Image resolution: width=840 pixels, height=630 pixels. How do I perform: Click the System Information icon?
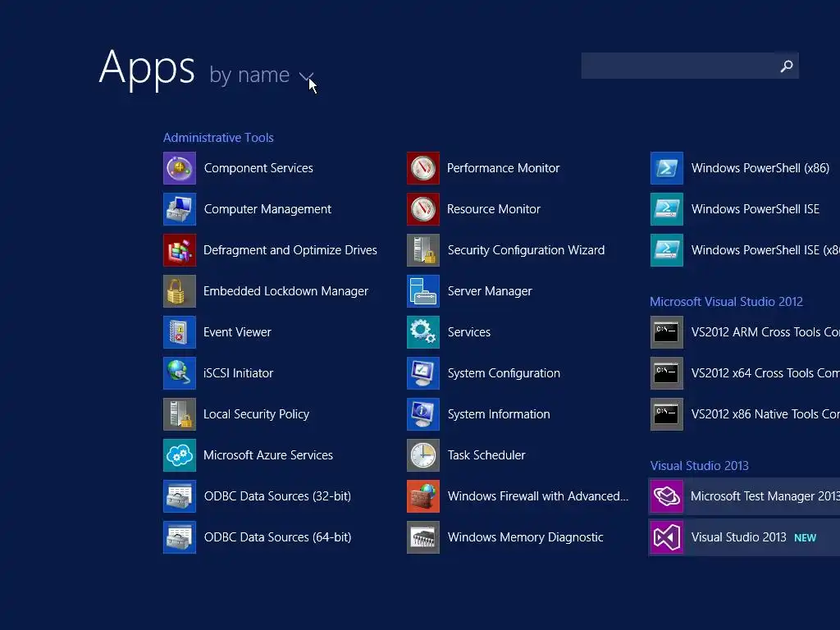pyautogui.click(x=423, y=414)
